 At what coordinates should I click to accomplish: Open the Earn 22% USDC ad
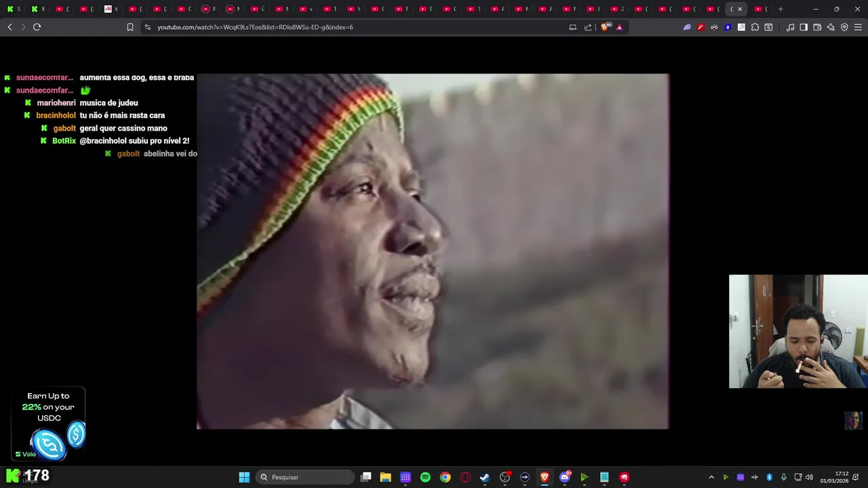[49, 425]
